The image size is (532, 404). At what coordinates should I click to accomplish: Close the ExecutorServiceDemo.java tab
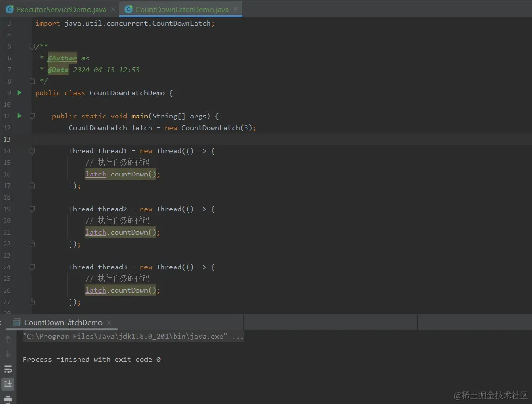113,9
